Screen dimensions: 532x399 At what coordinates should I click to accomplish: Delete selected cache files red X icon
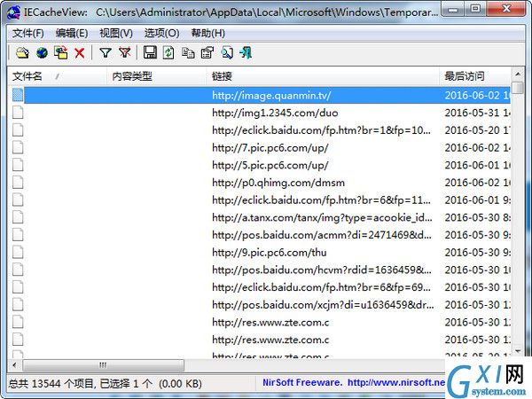pos(80,53)
